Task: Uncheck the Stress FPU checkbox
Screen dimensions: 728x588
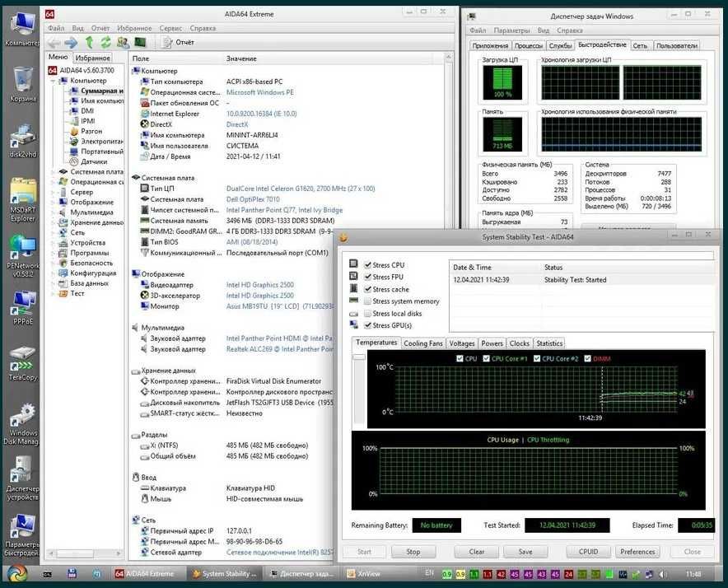Action: (x=368, y=277)
